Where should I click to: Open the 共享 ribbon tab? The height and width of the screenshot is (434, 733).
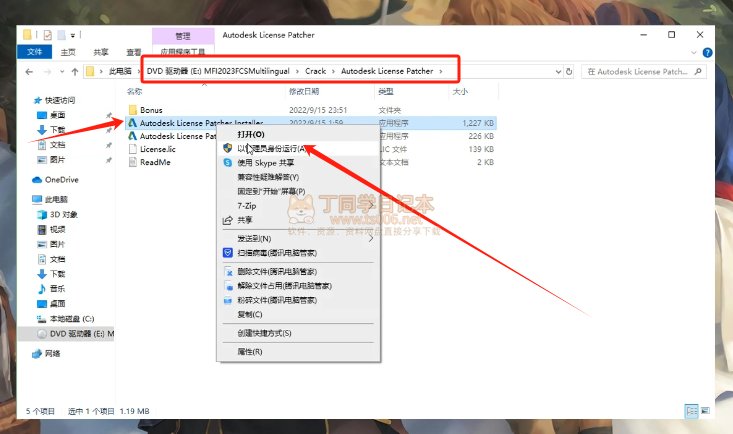101,52
